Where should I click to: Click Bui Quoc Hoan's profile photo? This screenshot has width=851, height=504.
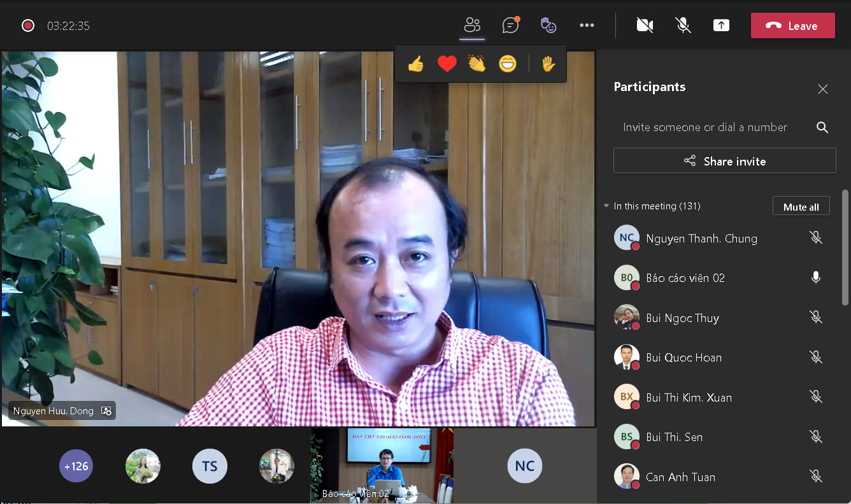pyautogui.click(x=627, y=357)
